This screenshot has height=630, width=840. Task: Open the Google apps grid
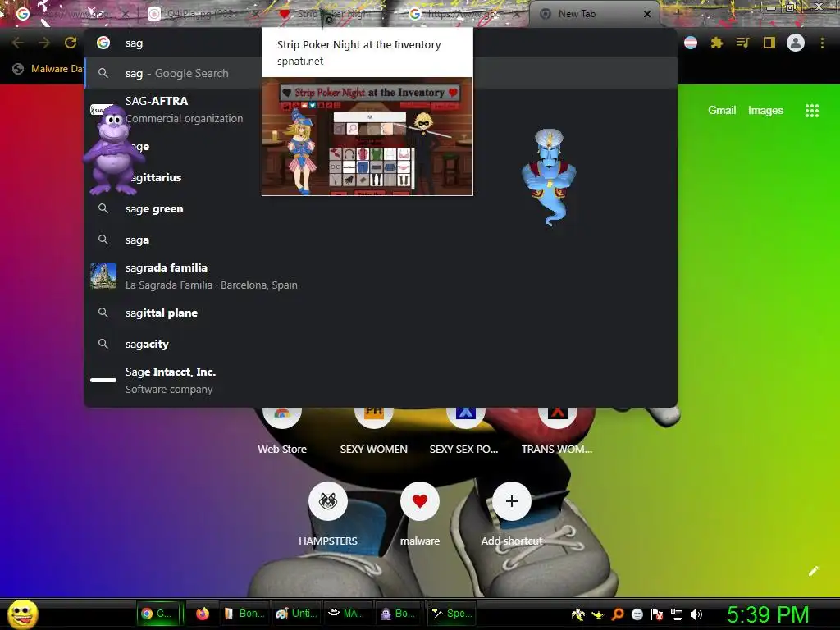[x=811, y=111]
